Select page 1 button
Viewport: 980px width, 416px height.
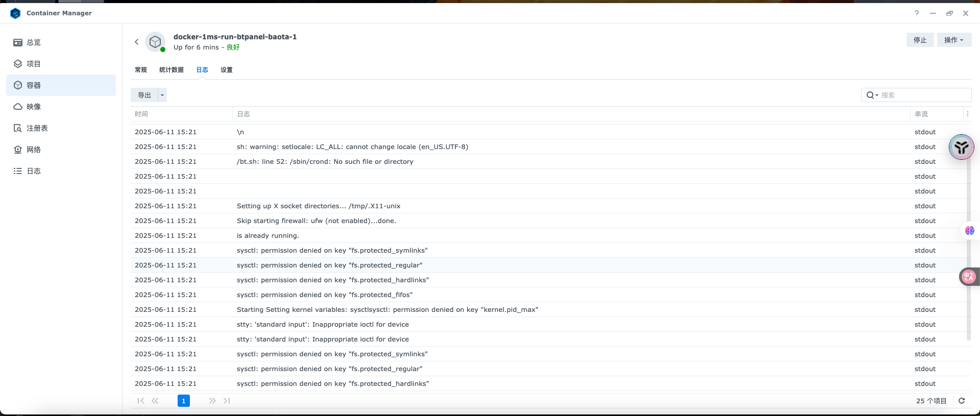(x=184, y=401)
